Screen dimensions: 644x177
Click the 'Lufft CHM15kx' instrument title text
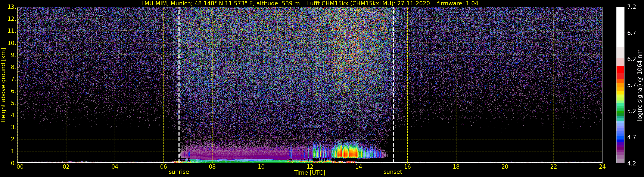(327, 3)
